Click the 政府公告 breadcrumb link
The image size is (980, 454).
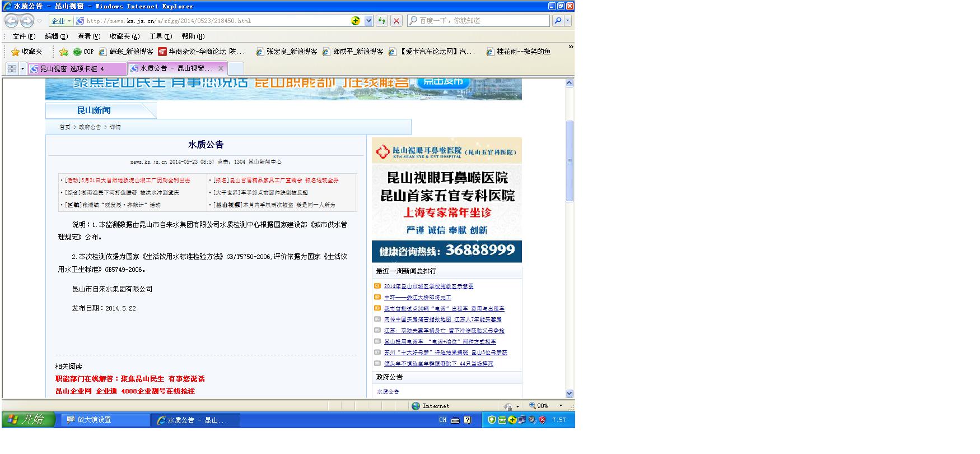90,127
